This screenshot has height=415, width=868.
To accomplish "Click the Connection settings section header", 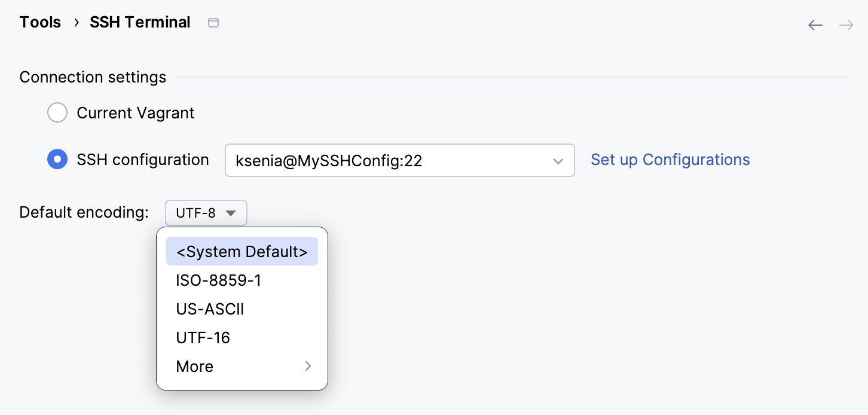I will (93, 77).
